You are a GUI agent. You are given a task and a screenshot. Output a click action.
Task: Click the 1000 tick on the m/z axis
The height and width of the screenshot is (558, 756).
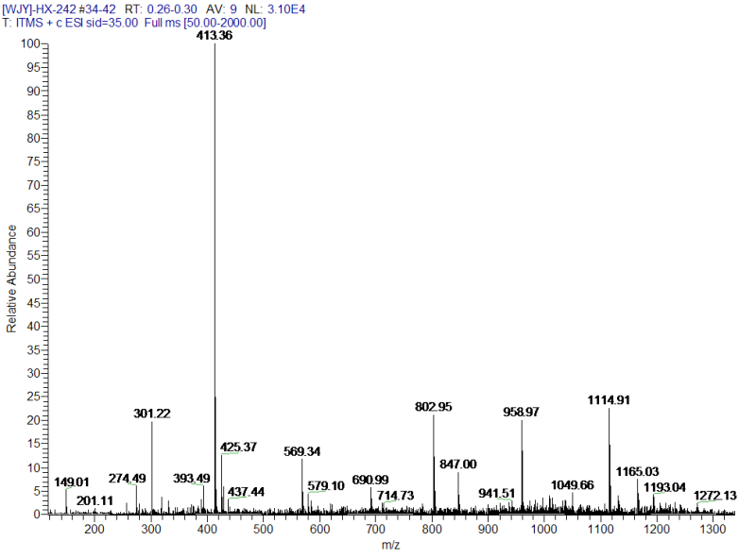[x=544, y=529]
